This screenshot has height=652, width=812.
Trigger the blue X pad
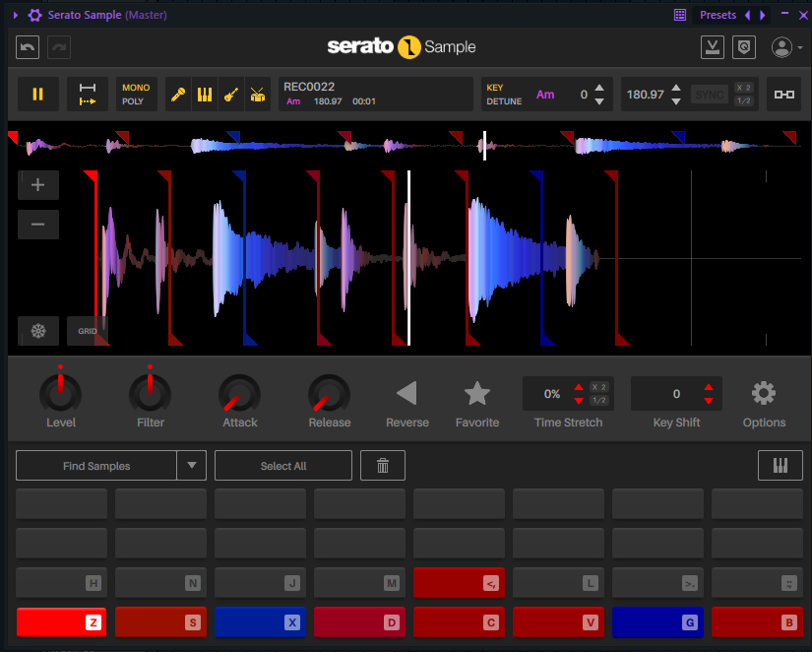[260, 621]
